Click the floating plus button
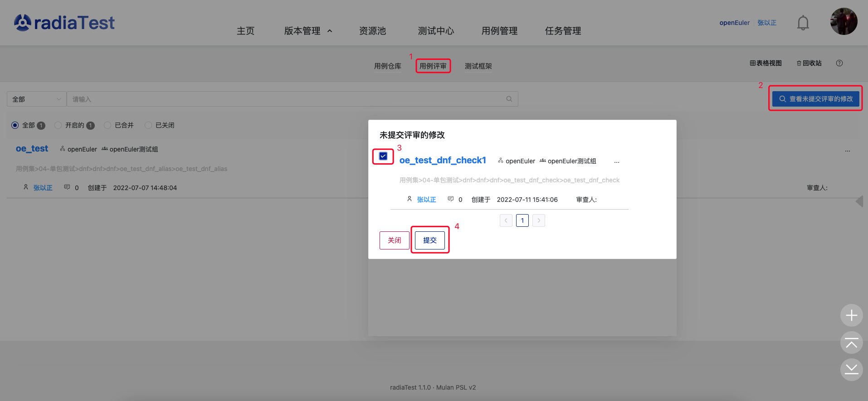 pyautogui.click(x=851, y=315)
